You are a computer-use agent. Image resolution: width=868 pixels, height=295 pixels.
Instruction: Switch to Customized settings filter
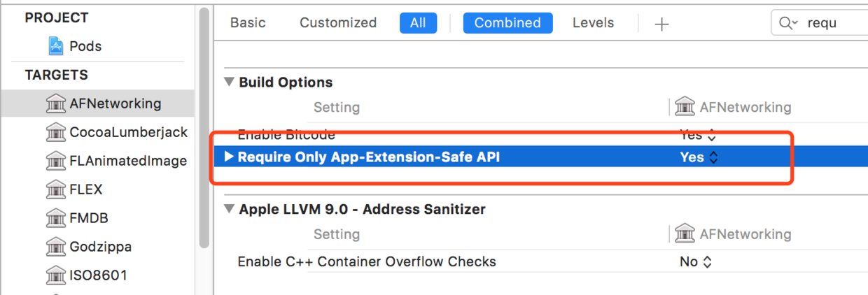point(338,23)
